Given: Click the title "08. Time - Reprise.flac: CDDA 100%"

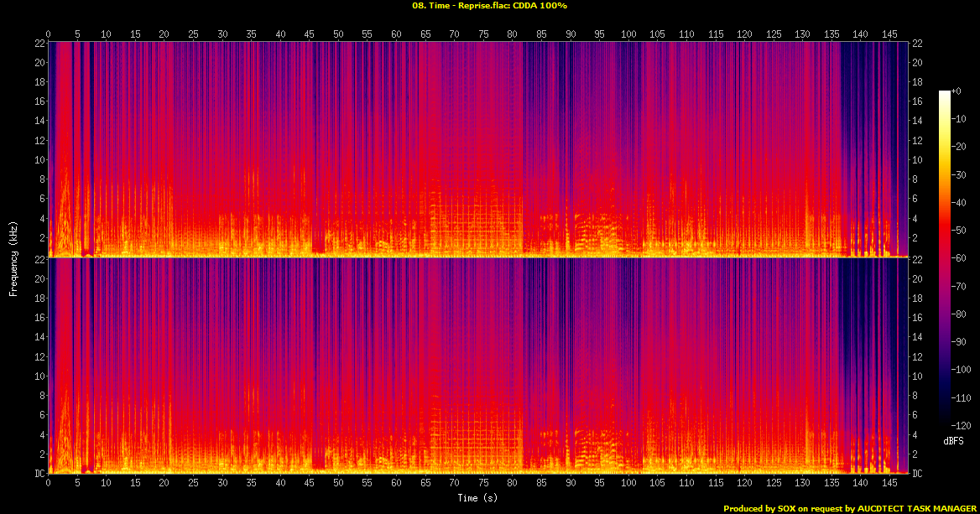Looking at the screenshot, I should pos(489,6).
